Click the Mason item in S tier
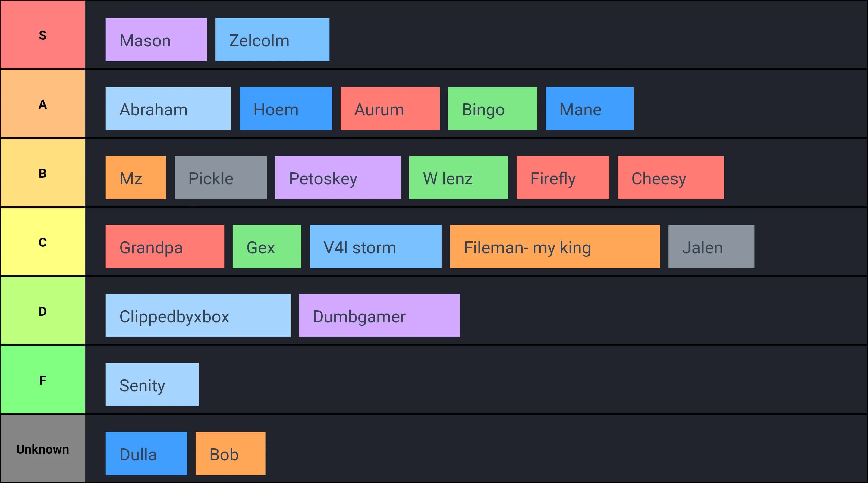Screen dimensions: 868x483 (156, 40)
